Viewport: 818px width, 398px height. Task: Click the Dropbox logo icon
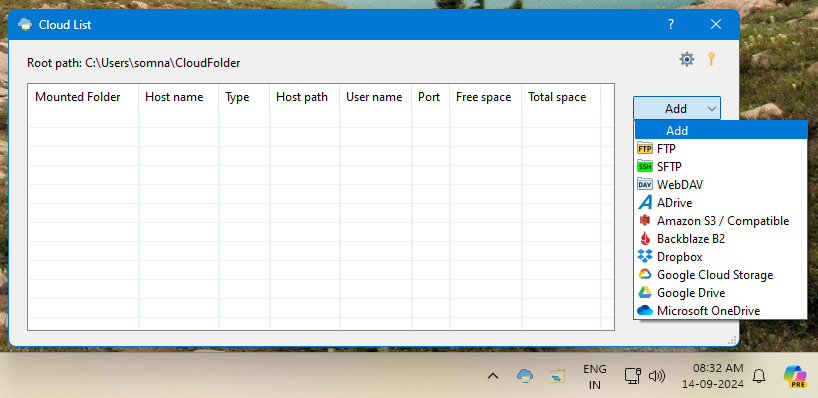coord(645,257)
